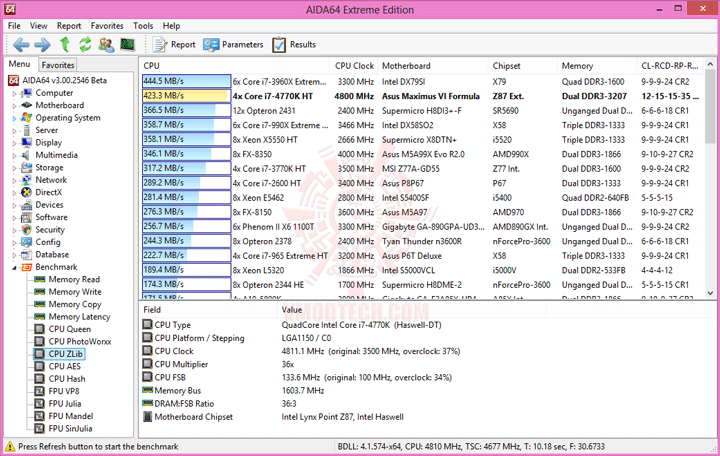720x456 pixels.
Task: Select the CPU ZLib benchmark
Action: click(66, 354)
